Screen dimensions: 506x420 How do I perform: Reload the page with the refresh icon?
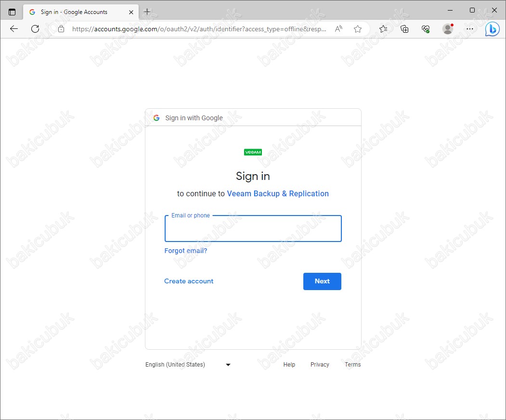[x=35, y=29]
